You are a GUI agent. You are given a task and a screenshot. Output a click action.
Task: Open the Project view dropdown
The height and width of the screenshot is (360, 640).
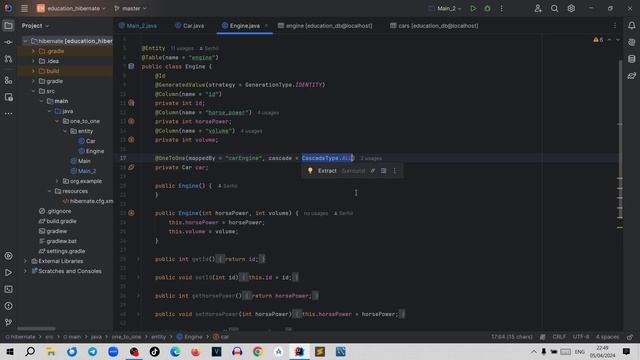[x=35, y=26]
